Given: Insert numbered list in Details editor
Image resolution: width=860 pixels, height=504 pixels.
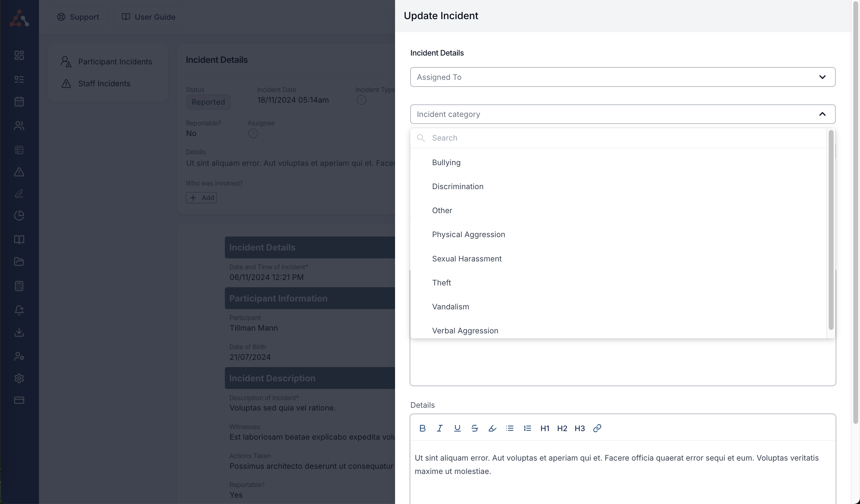Looking at the screenshot, I should coord(527,428).
